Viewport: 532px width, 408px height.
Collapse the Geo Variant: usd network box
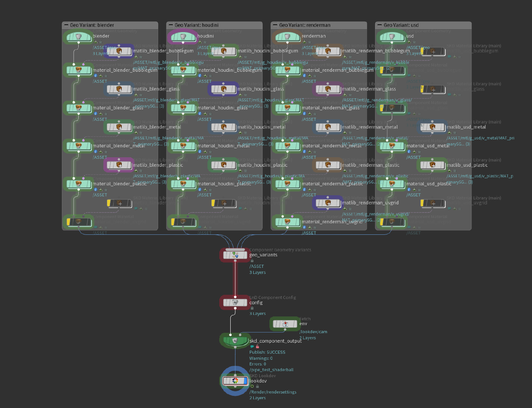380,25
